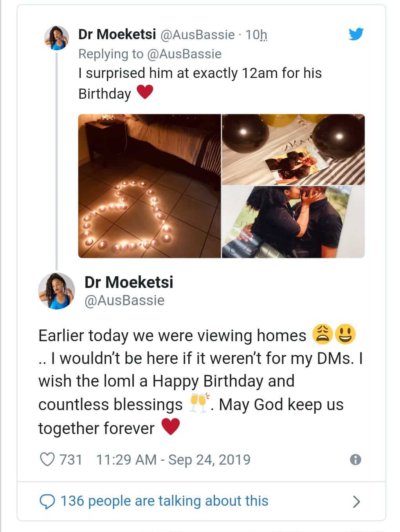This screenshot has height=532, width=400.
Task: Open Dr Moeketsi's small profile avatar
Action: click(57, 38)
